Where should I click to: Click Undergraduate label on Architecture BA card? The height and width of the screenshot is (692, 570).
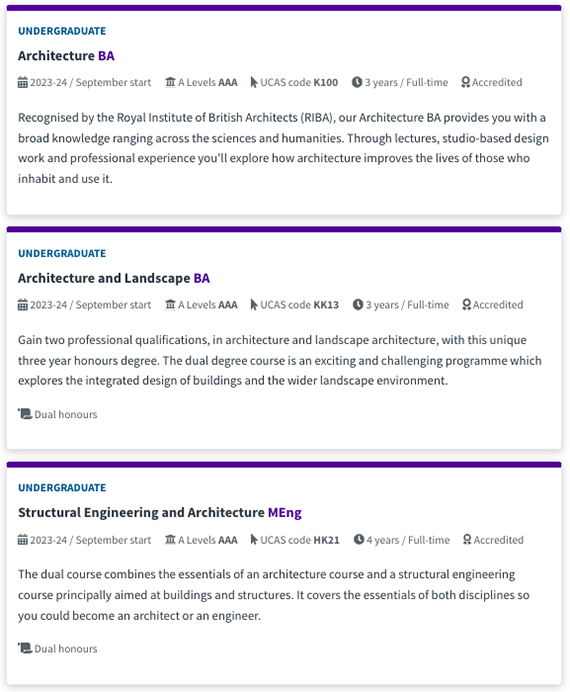[x=62, y=31]
